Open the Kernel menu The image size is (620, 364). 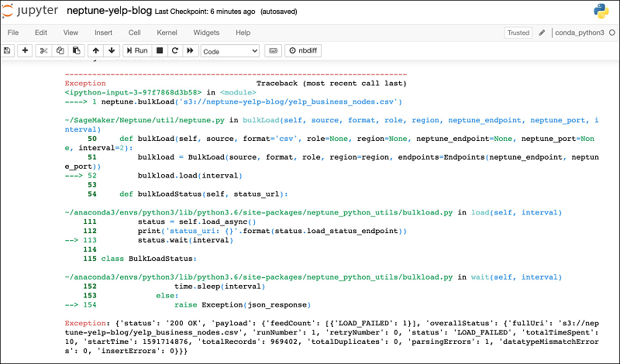[x=167, y=33]
